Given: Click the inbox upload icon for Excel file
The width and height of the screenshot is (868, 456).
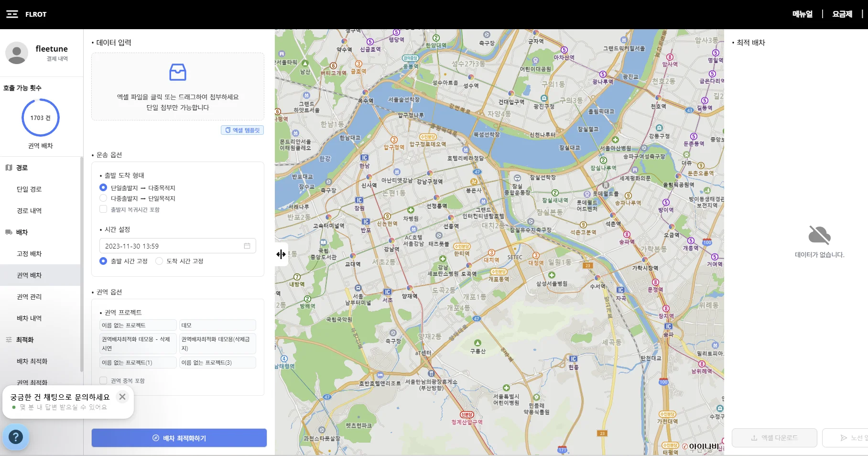Looking at the screenshot, I should (x=178, y=72).
